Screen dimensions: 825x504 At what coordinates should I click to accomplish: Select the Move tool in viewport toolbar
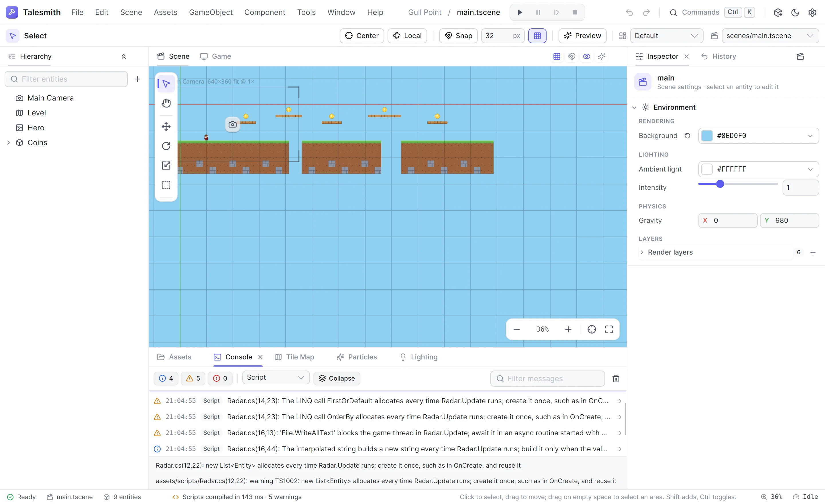pyautogui.click(x=166, y=127)
